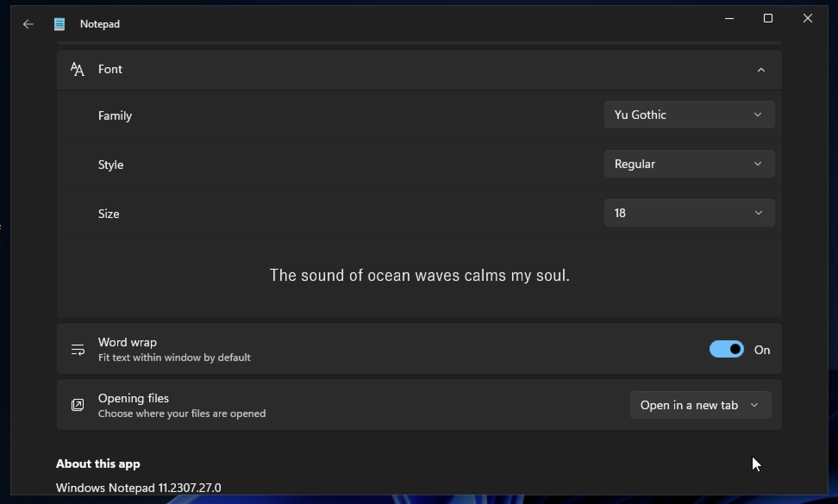Screen dimensions: 838x504
Task: Click the Word wrap feature icon
Action: (78, 350)
